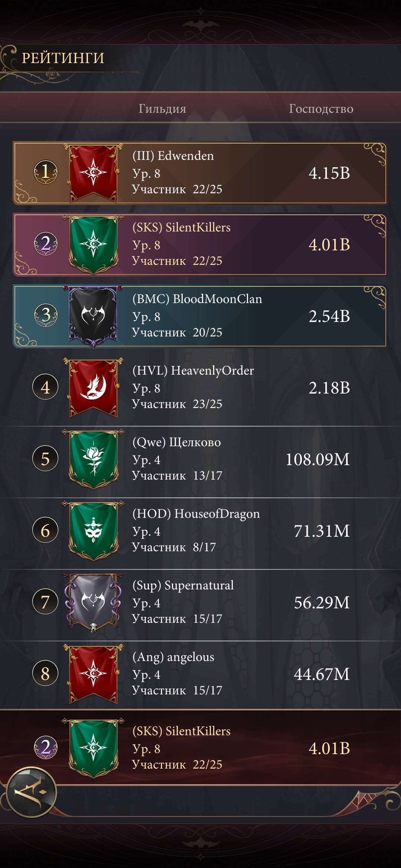Select the Гильдия column header
The image size is (401, 868).
(162, 109)
